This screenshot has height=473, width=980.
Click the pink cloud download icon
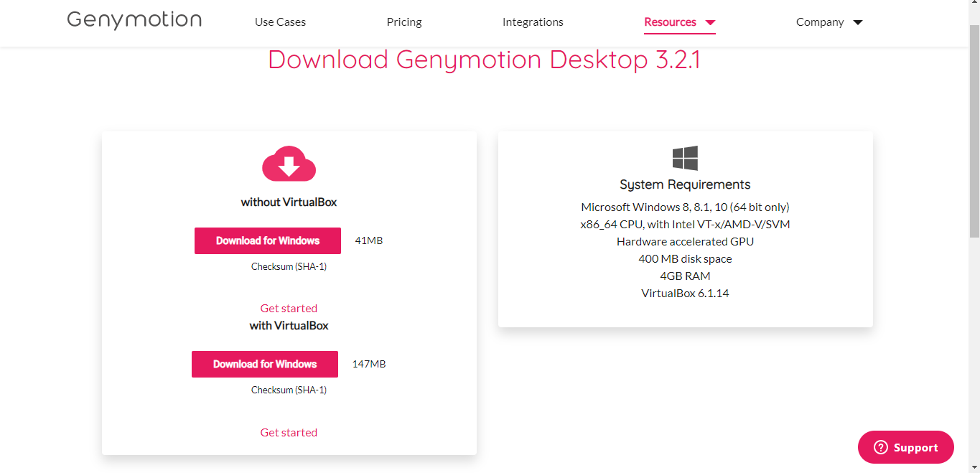pyautogui.click(x=289, y=164)
